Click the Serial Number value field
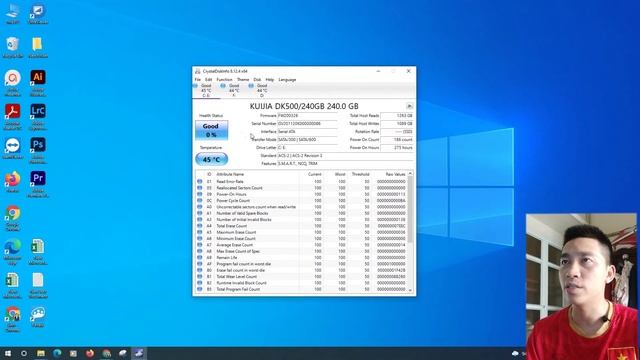 pos(307,124)
